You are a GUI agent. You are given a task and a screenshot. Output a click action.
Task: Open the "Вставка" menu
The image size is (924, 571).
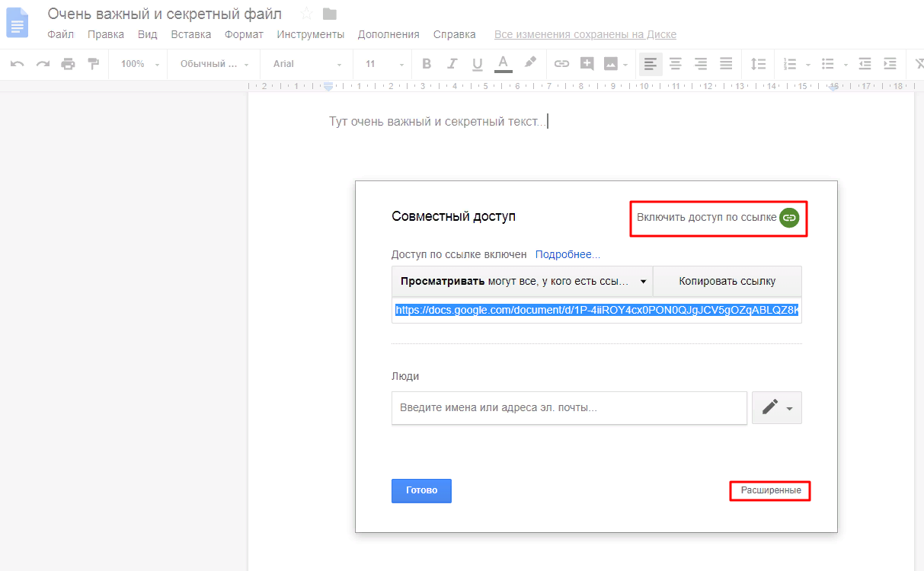coord(190,34)
